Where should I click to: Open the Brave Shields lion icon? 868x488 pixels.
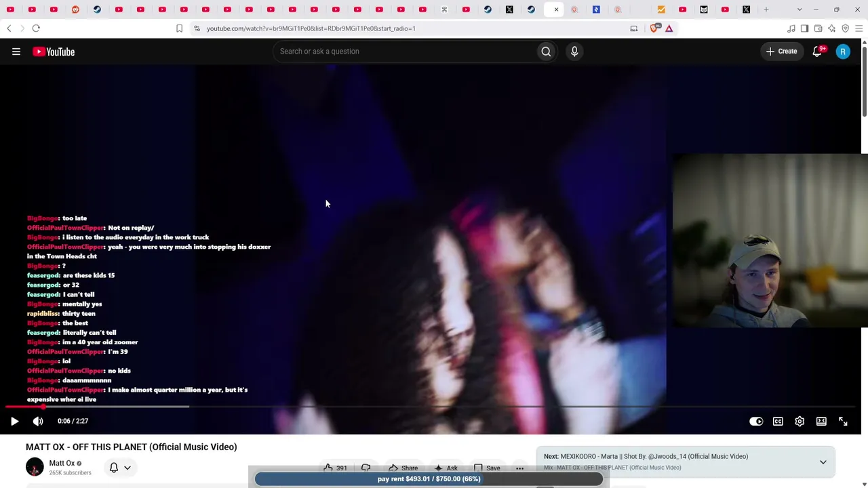pyautogui.click(x=655, y=28)
